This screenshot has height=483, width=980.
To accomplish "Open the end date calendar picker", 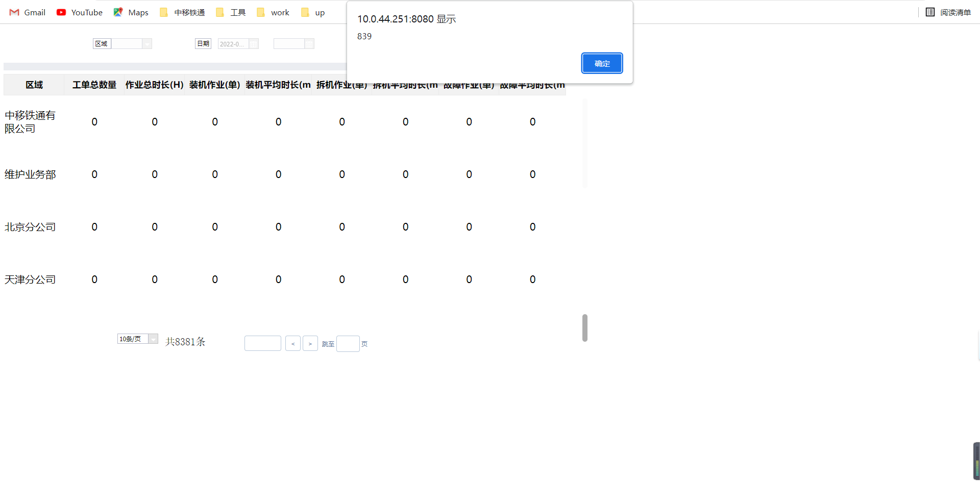I will coord(309,44).
